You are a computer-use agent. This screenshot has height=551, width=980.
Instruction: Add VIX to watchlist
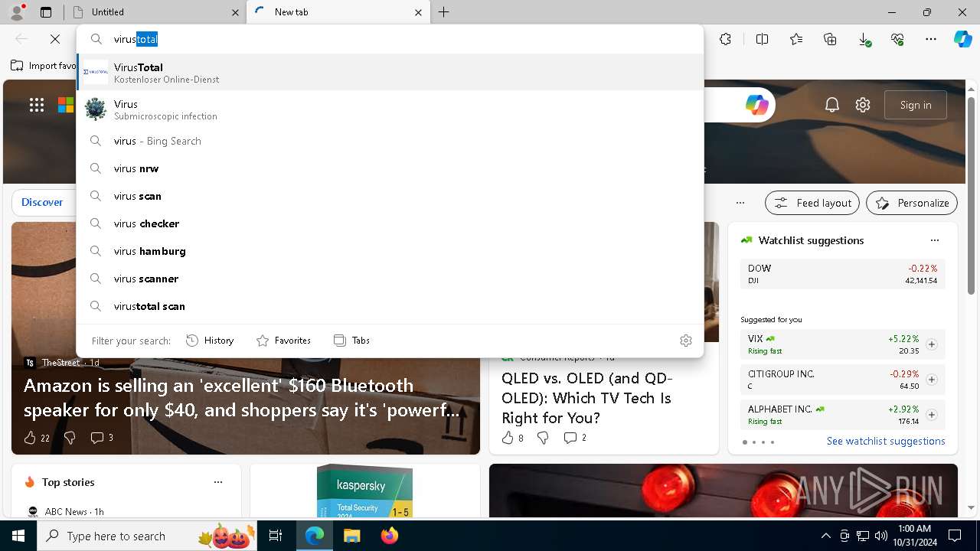pos(931,344)
